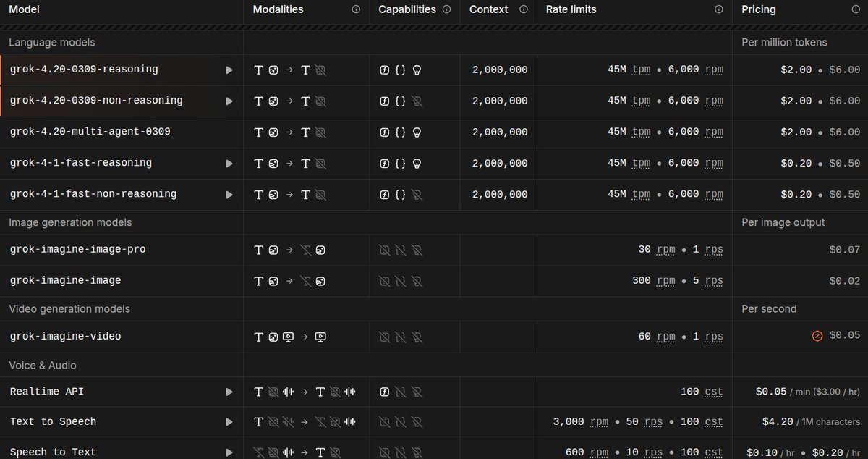This screenshot has height=459, width=868.
Task: Click the structured output braces icon for grok-4-1-fast-reasoning
Action: [x=401, y=164]
